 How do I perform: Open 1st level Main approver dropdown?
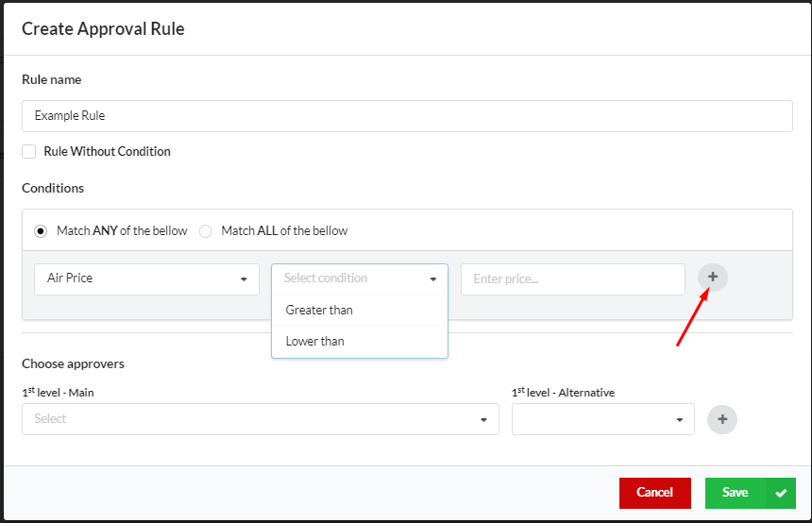click(x=261, y=419)
